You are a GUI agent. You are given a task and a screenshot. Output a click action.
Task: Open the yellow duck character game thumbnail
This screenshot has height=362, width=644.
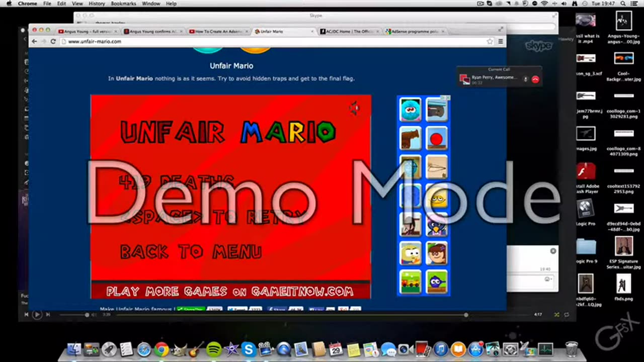pos(410,253)
